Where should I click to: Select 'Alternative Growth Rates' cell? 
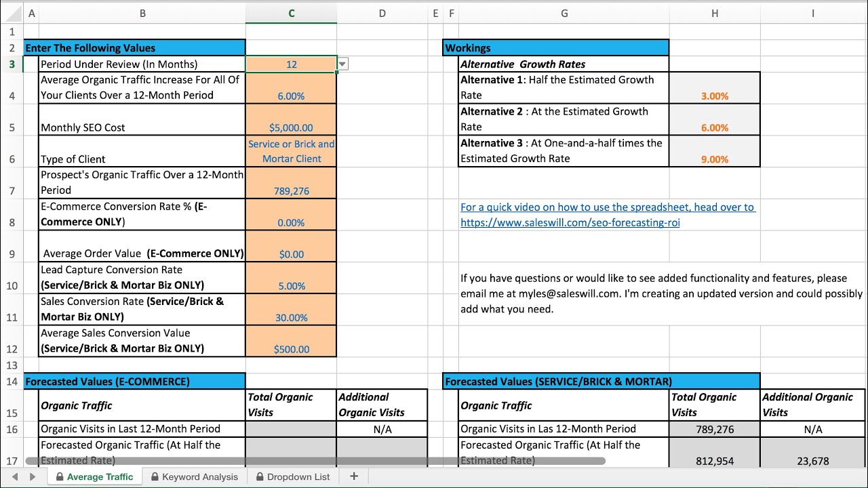[x=564, y=64]
